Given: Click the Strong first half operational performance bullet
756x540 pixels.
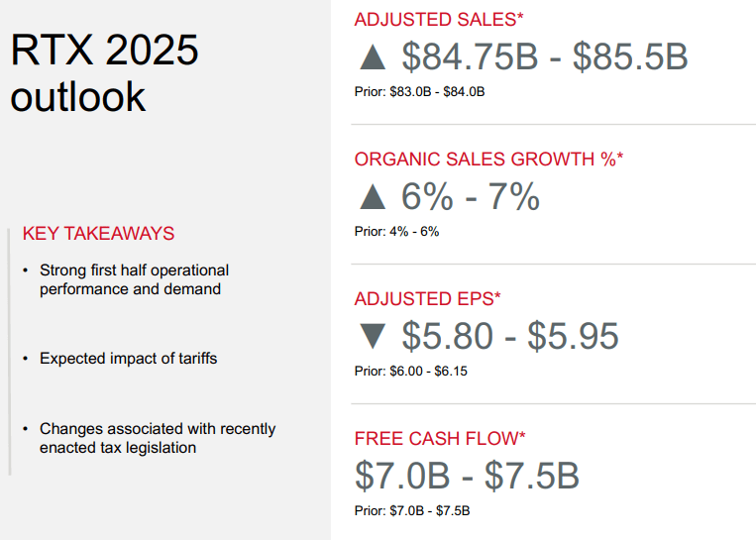Looking at the screenshot, I should coord(134,279).
